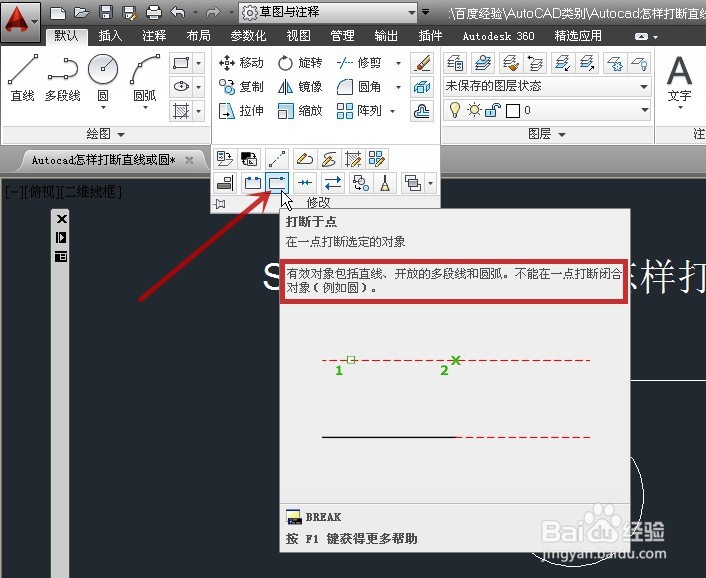This screenshot has width=706, height=578.
Task: Print the drawing with the plot icon
Action: (x=154, y=13)
